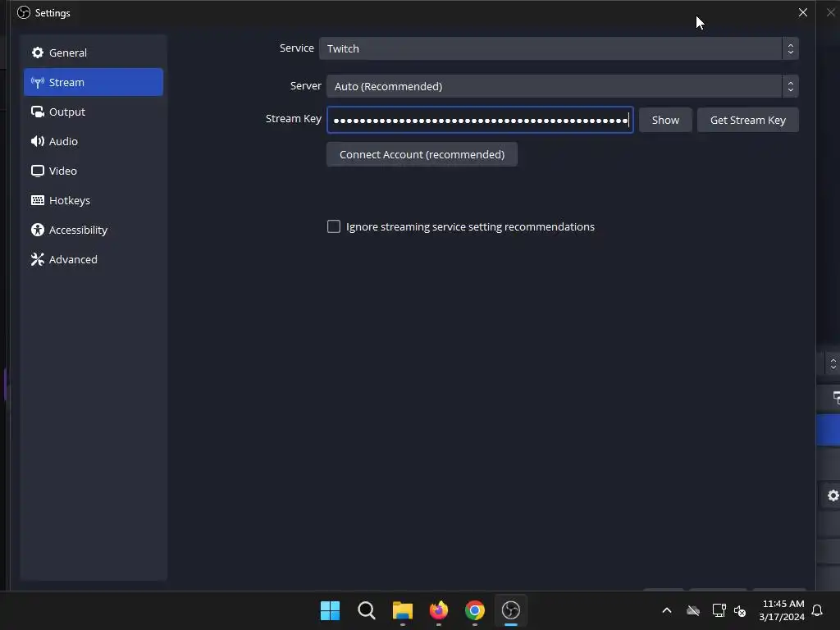Screen dimensions: 840x630
Task: Open the Server dropdown Auto (Recommended)
Action: click(563, 86)
